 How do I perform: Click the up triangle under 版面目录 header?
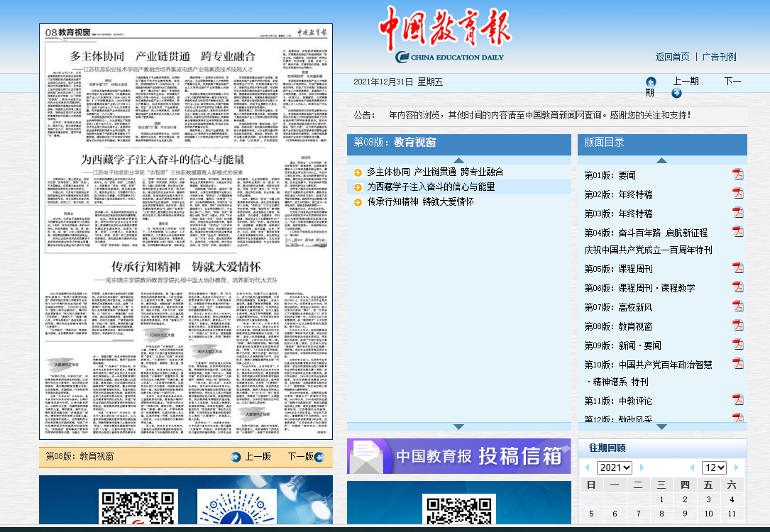661,160
